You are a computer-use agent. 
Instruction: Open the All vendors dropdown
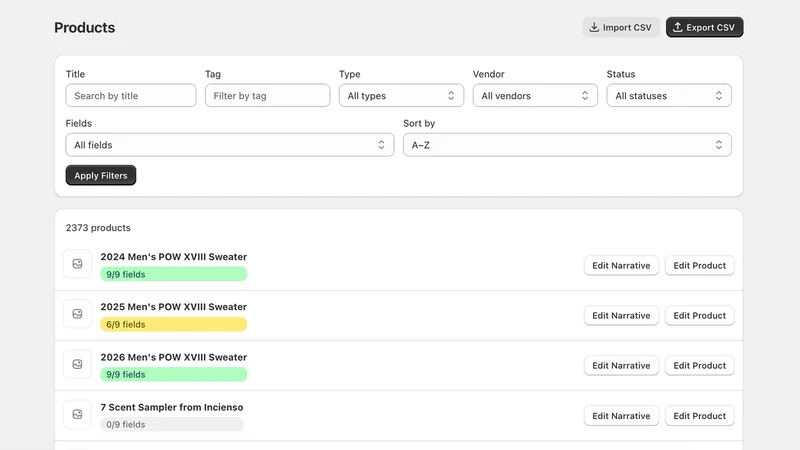coord(535,95)
